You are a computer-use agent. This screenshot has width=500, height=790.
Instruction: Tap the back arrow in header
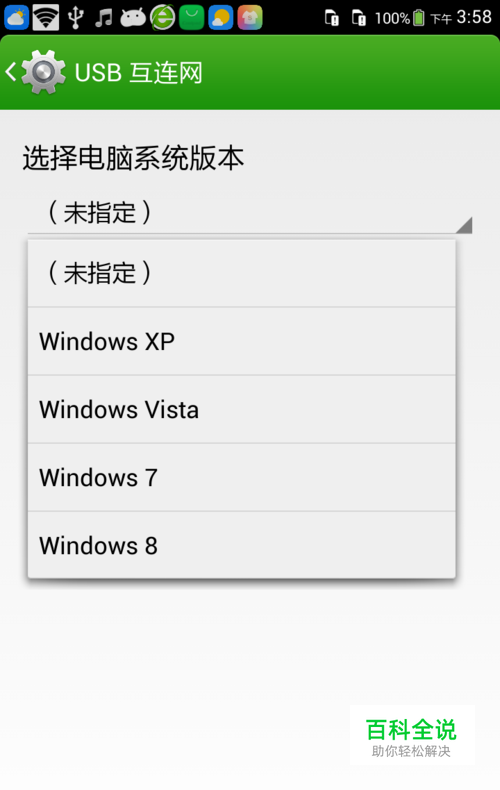coord(11,72)
